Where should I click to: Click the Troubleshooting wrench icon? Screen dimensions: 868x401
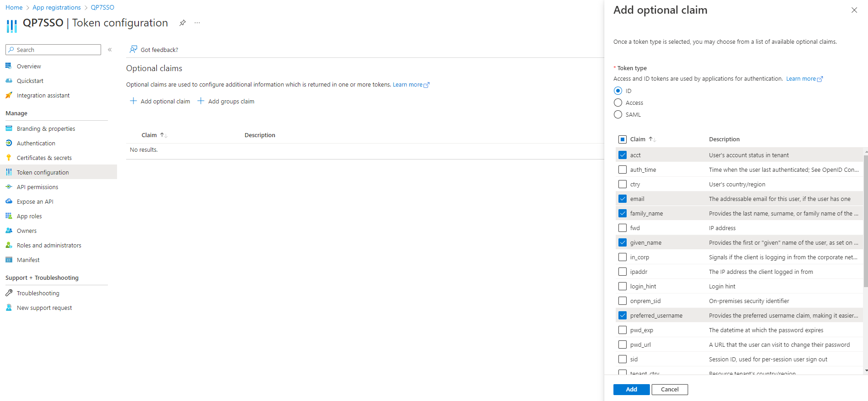(x=9, y=293)
